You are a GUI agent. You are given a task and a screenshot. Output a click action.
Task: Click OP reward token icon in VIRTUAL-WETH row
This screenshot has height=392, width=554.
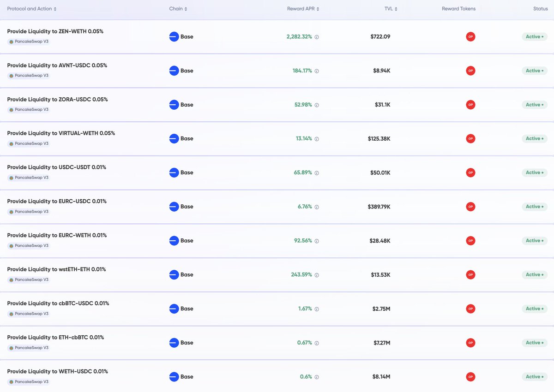pos(470,138)
